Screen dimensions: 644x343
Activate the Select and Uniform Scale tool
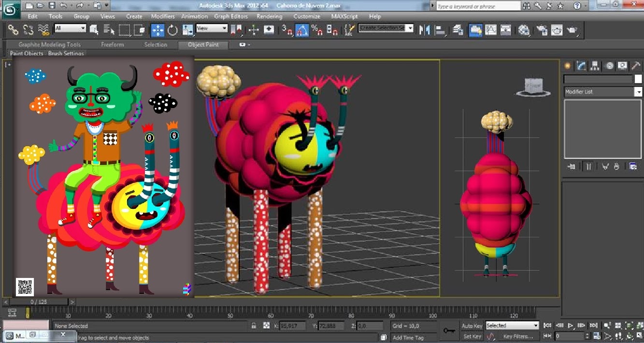tap(187, 30)
